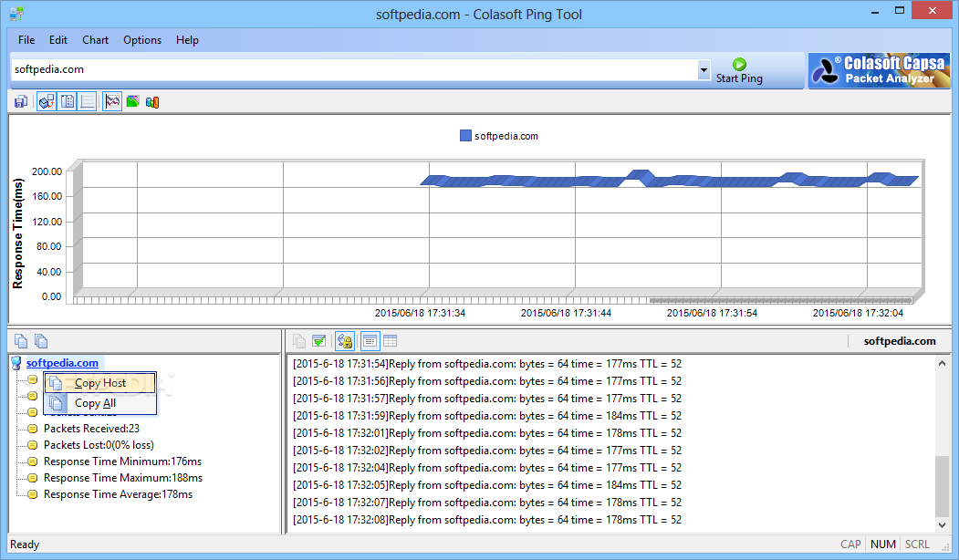Click the green Start Ping button
959x560 pixels.
tap(739, 71)
